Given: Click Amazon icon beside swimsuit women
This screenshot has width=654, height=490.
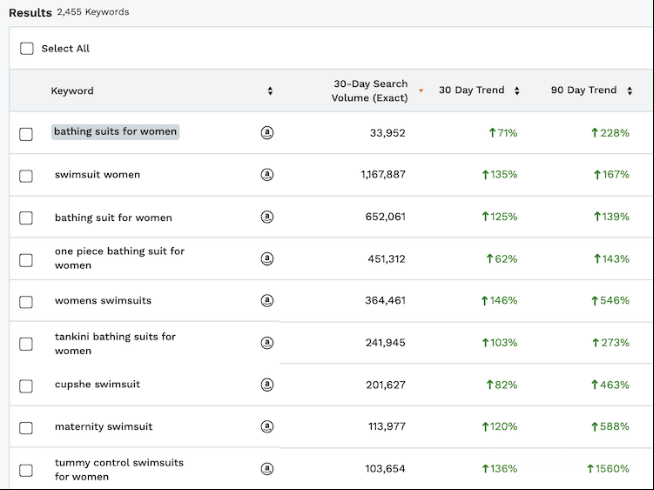Looking at the screenshot, I should [267, 175].
